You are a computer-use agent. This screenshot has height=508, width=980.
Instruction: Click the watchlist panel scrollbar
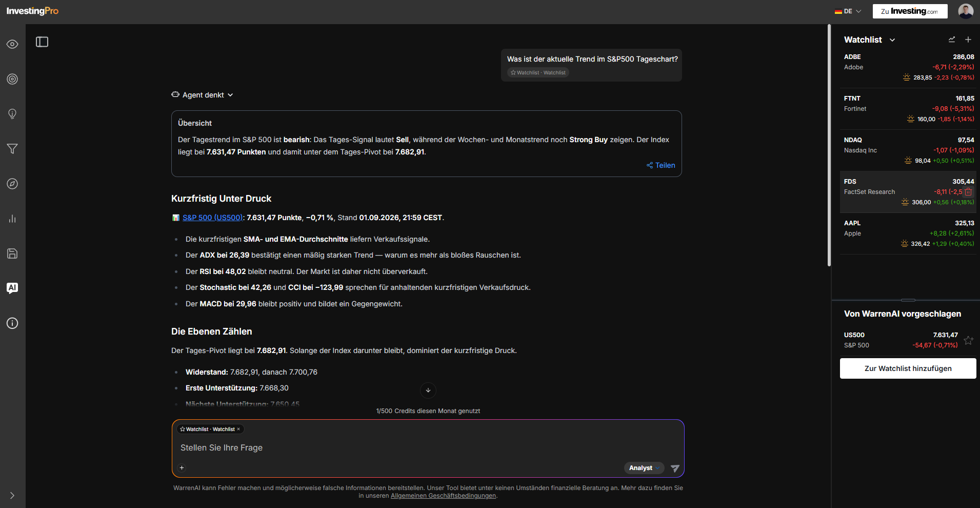pyautogui.click(x=829, y=145)
